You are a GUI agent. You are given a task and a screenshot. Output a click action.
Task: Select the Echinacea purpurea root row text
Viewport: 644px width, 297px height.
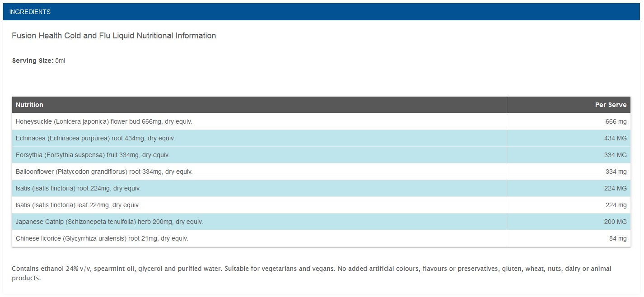coord(95,138)
